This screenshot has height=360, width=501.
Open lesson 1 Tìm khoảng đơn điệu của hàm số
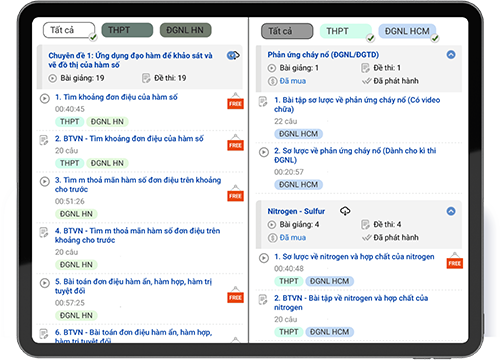116,97
